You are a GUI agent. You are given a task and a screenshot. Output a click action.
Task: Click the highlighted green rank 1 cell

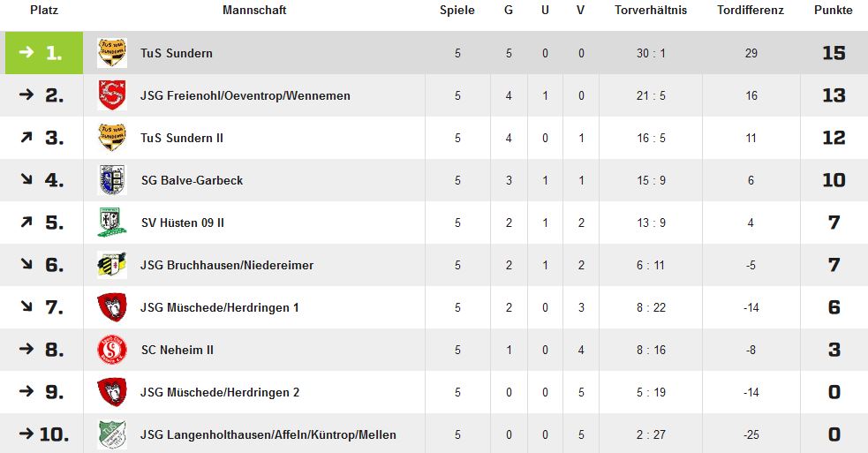44,53
